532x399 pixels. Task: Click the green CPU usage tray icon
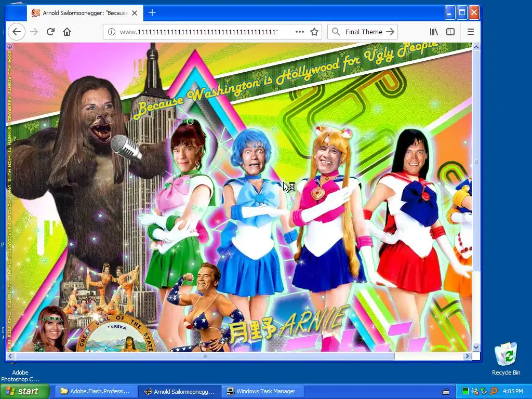465,391
